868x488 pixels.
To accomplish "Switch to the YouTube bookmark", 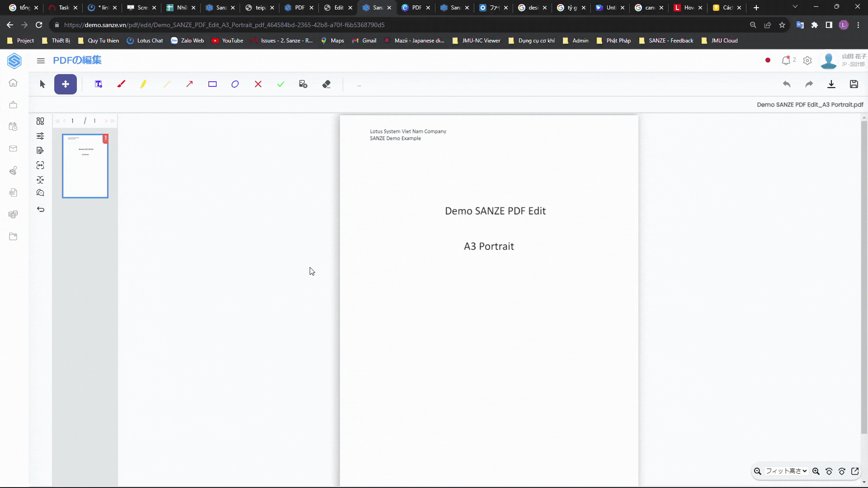I will pos(227,41).
